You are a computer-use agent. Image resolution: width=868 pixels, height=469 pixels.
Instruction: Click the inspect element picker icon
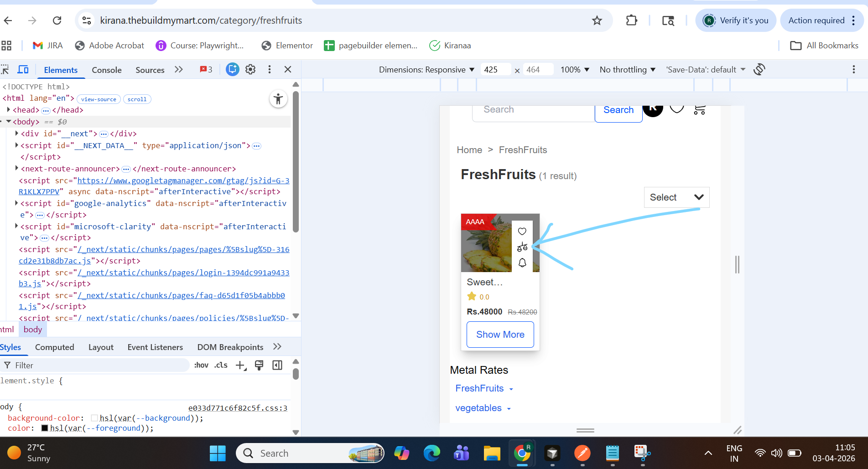[5, 70]
